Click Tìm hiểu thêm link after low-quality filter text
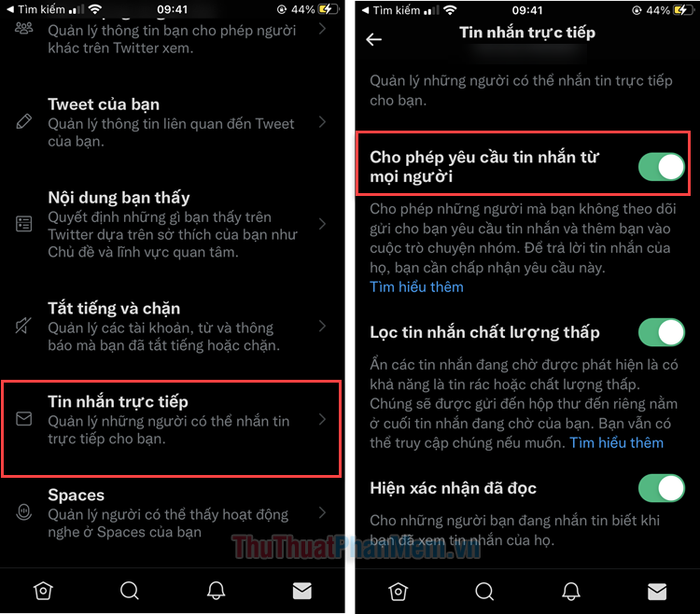This screenshot has height=614, width=700. point(616,443)
